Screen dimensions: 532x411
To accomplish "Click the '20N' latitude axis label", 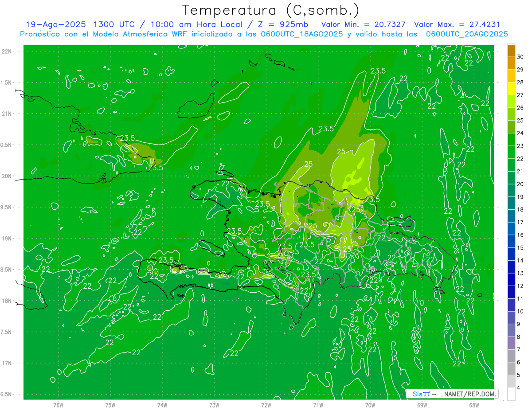I will pos(7,176).
